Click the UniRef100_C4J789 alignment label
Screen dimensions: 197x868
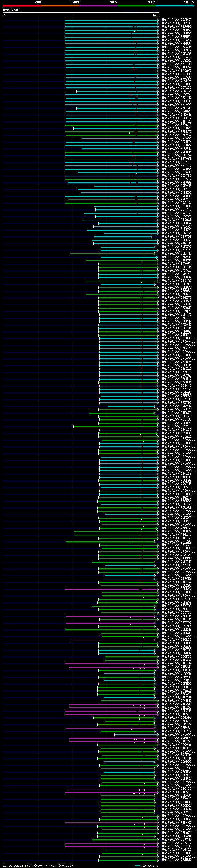coord(177,236)
